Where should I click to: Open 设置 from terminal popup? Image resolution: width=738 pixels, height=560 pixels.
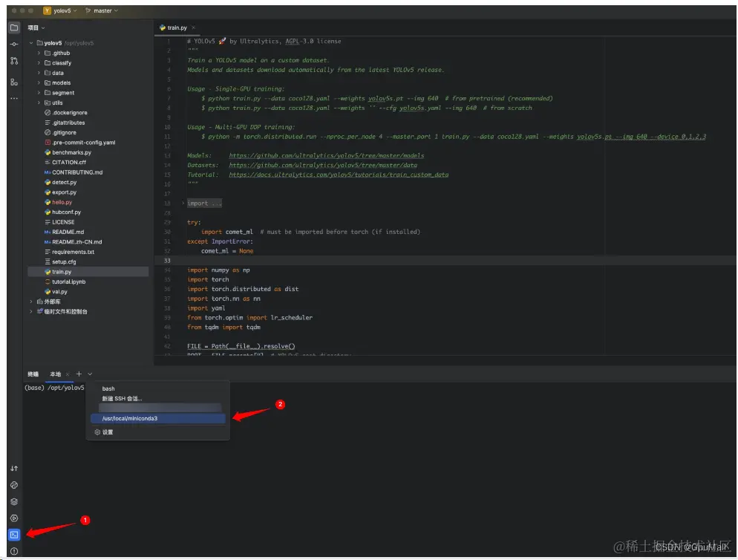[157, 432]
